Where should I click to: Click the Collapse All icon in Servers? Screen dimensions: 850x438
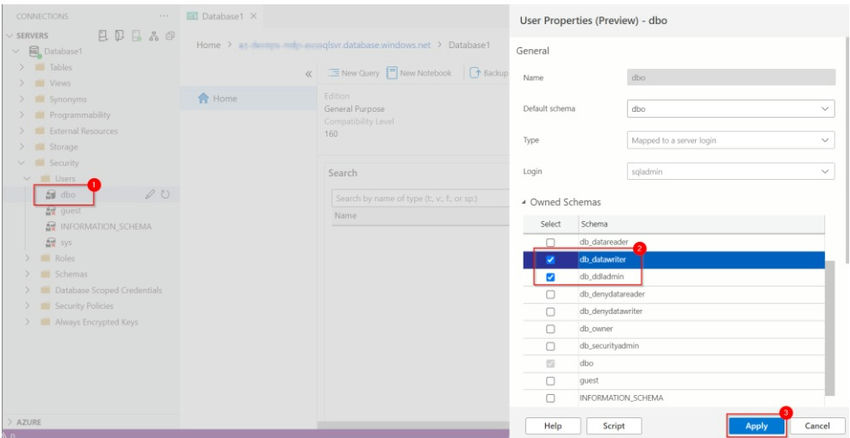pos(170,36)
